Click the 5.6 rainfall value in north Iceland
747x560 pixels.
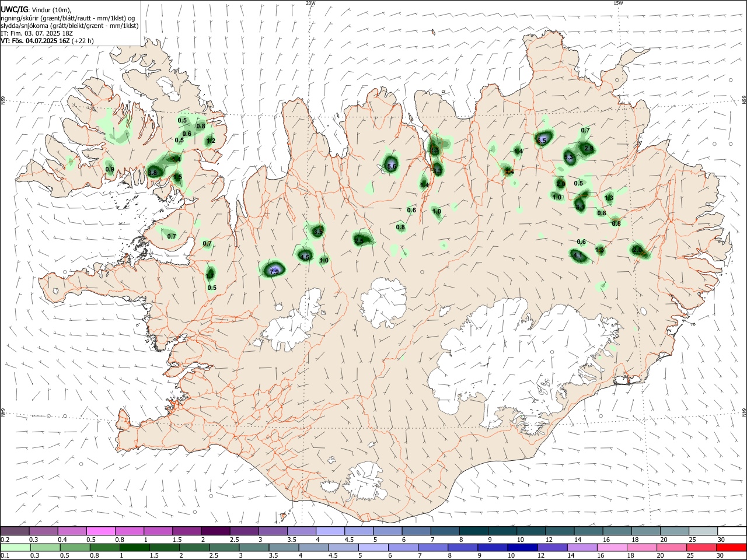tap(392, 167)
